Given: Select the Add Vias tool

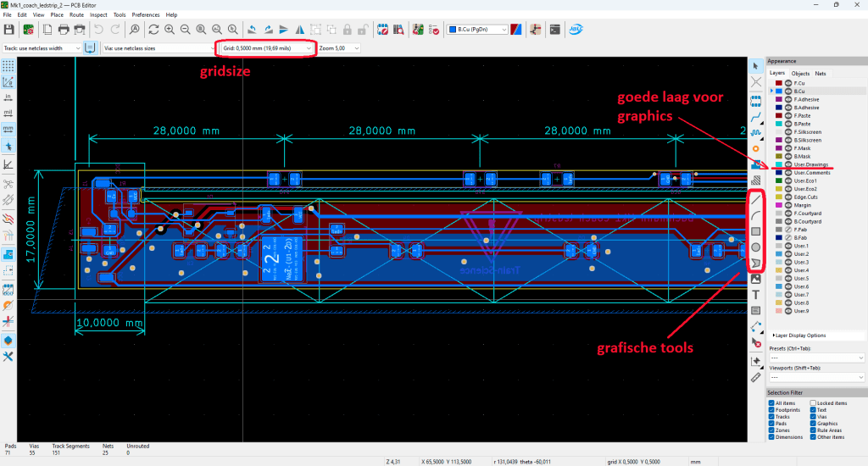Looking at the screenshot, I should coord(755,149).
